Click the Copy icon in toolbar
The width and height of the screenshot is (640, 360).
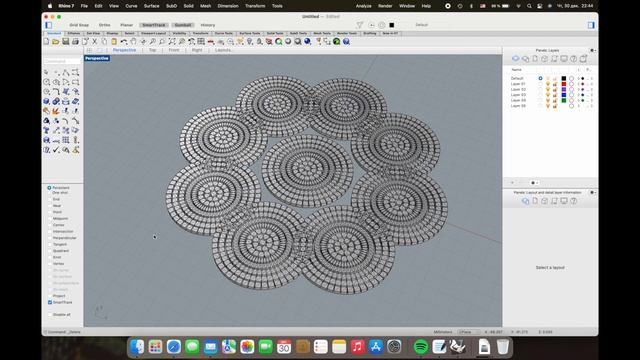pyautogui.click(x=104, y=42)
